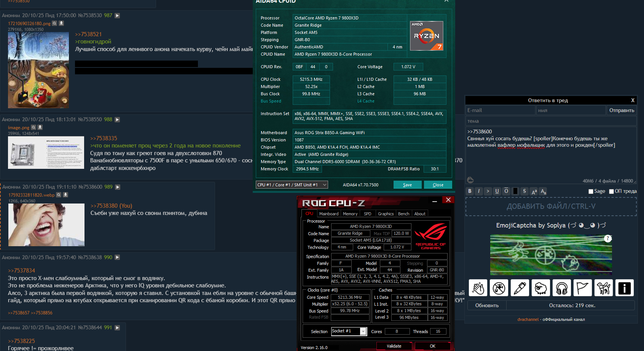The width and height of the screenshot is (644, 351).
Task: Open the file link 17210690326180.png
Action: coord(29,24)
